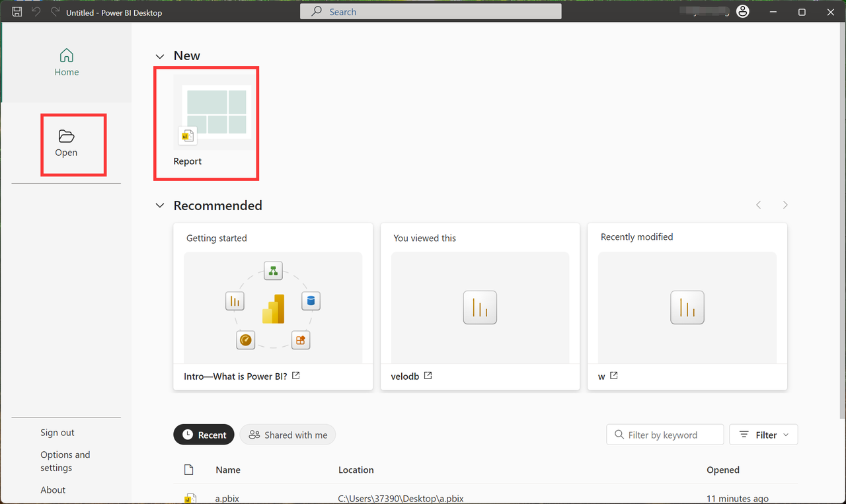The height and width of the screenshot is (504, 846).
Task: Click the Open folder icon
Action: (x=66, y=137)
